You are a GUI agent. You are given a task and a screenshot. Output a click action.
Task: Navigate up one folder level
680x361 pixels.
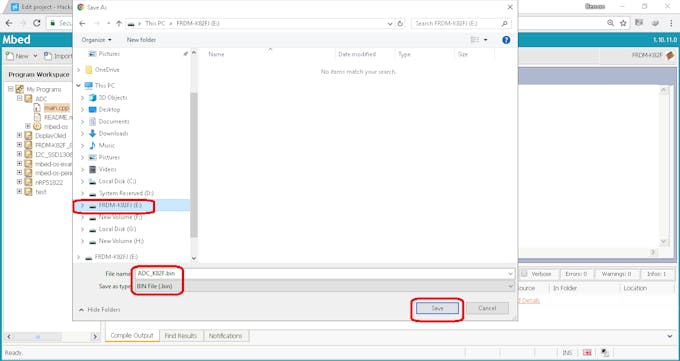[119, 23]
